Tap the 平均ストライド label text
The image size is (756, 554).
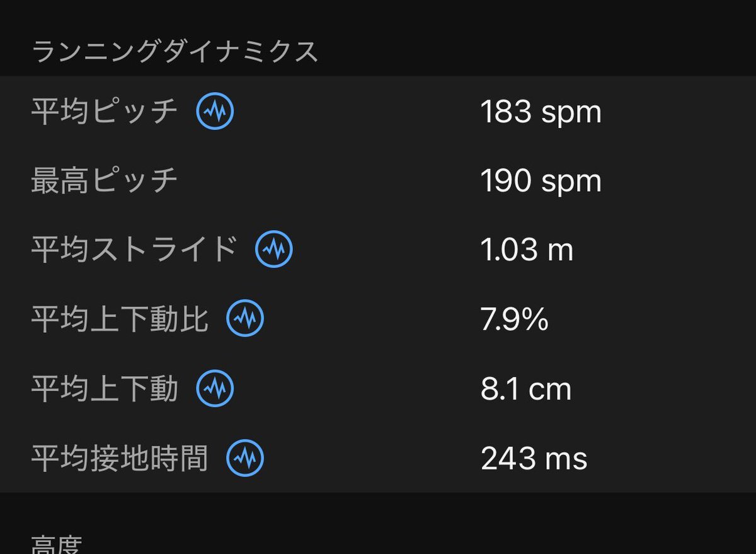pyautogui.click(x=134, y=250)
